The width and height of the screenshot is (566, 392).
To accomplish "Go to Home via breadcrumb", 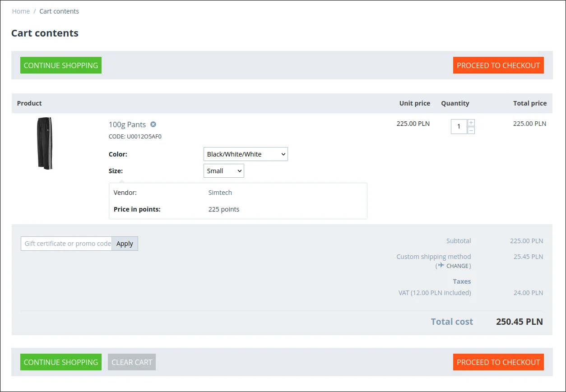I will [x=21, y=11].
